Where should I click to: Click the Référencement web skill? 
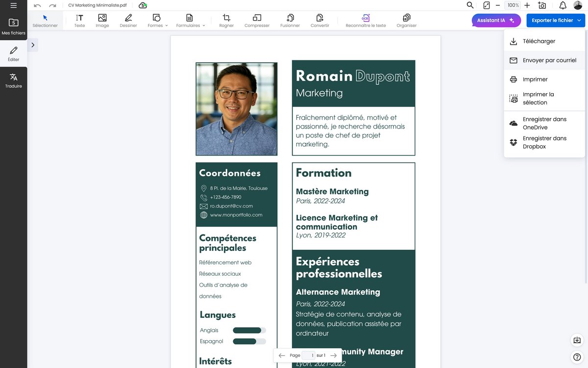[225, 263]
